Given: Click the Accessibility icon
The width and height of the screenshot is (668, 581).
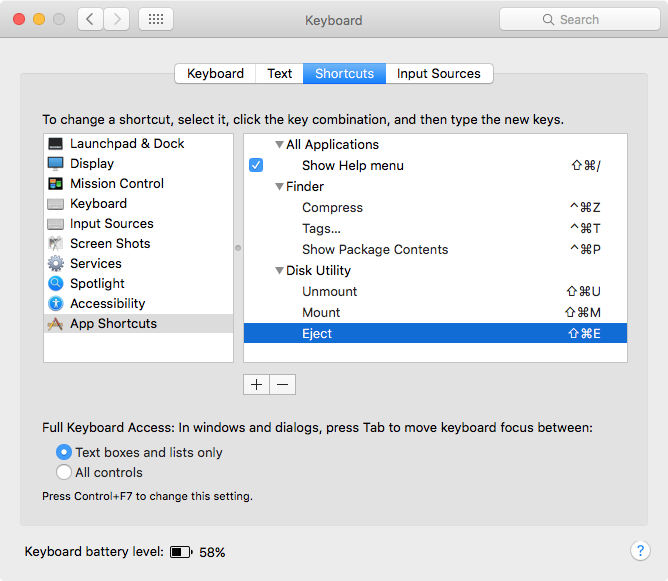Looking at the screenshot, I should (55, 303).
